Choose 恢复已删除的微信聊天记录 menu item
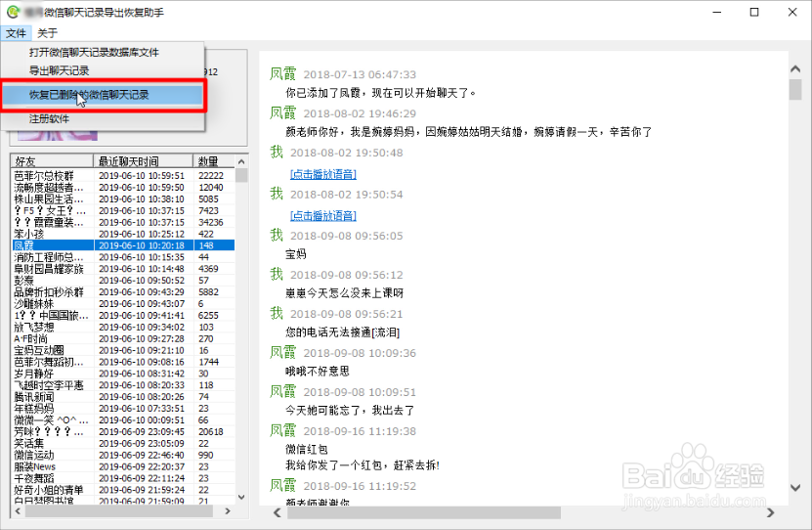Image resolution: width=812 pixels, height=530 pixels. (103, 95)
